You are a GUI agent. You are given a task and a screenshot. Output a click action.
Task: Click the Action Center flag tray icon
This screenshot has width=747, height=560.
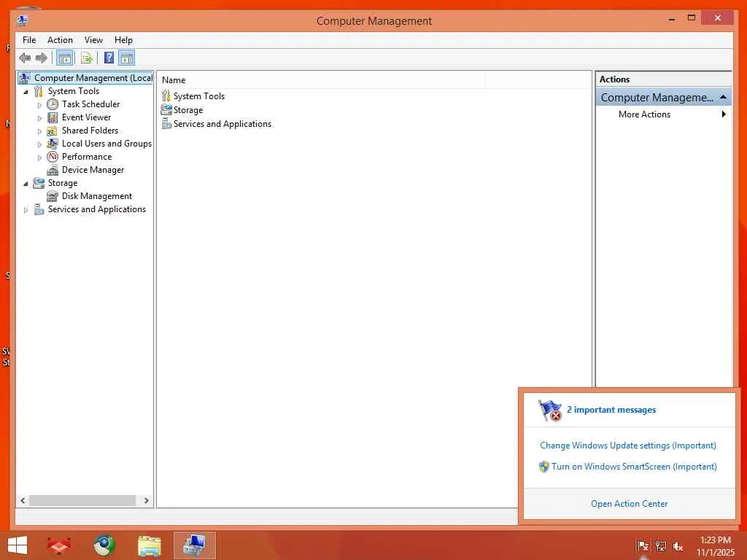click(643, 546)
